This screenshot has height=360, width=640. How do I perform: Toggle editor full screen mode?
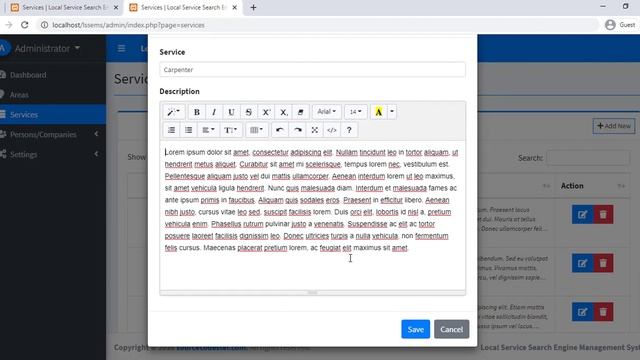click(x=315, y=130)
